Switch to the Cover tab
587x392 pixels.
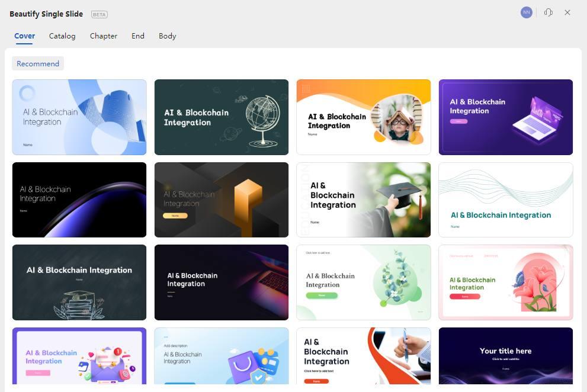(x=25, y=36)
